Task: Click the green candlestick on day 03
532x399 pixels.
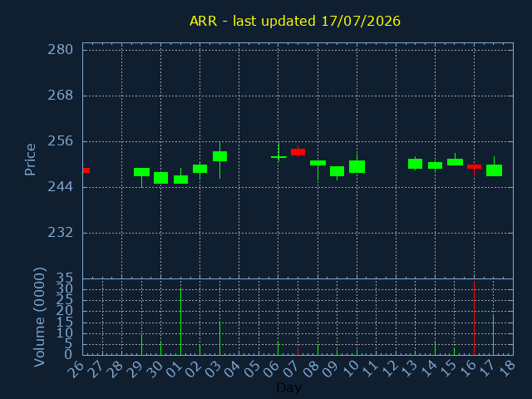Action: tap(219, 160)
